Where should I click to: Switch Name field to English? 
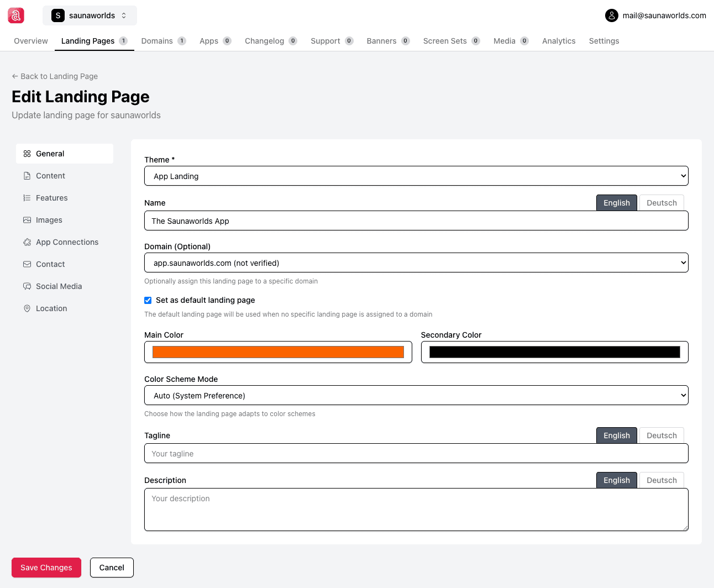point(617,203)
